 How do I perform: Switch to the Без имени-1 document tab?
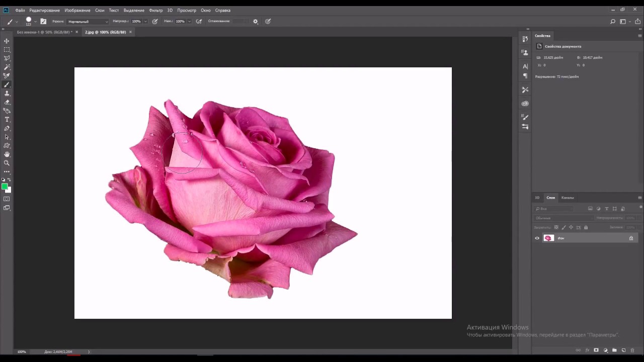pos(43,32)
